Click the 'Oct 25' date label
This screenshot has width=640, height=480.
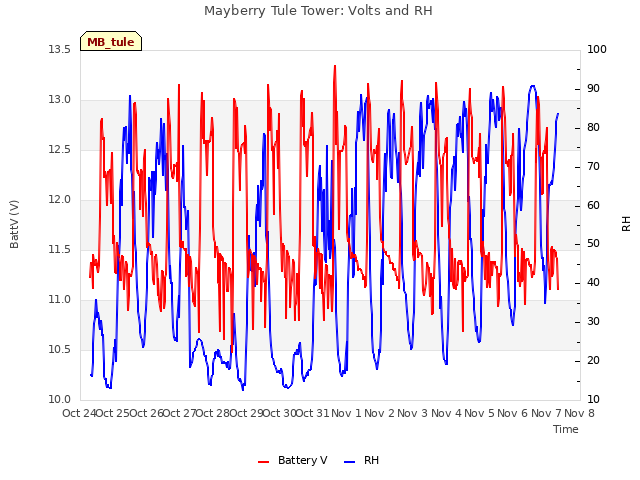coord(113,413)
